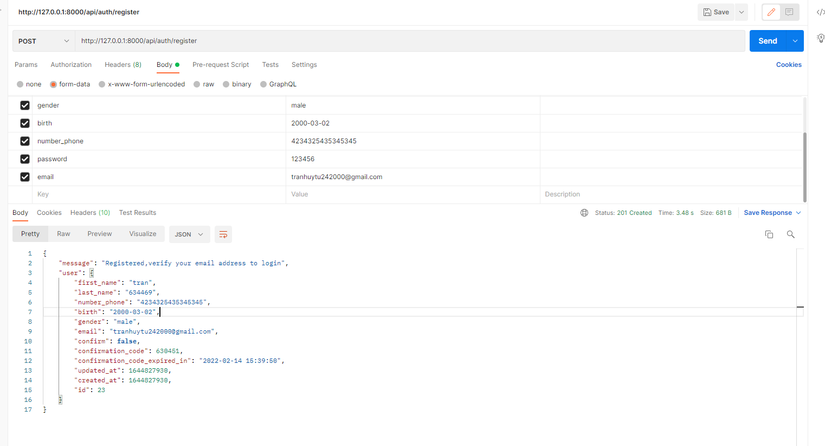
Task: Open the Settings tab
Action: [304, 65]
